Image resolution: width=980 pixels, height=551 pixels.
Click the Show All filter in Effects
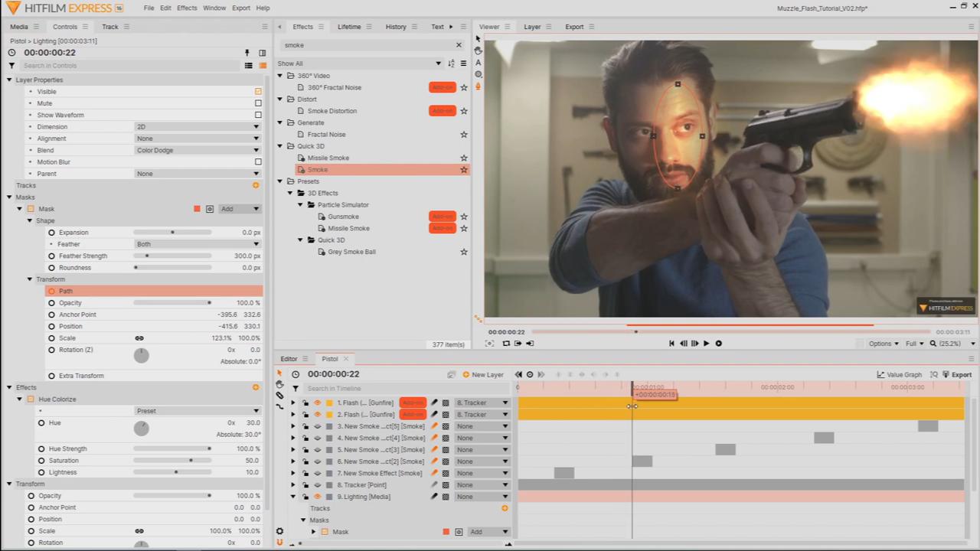tap(360, 64)
